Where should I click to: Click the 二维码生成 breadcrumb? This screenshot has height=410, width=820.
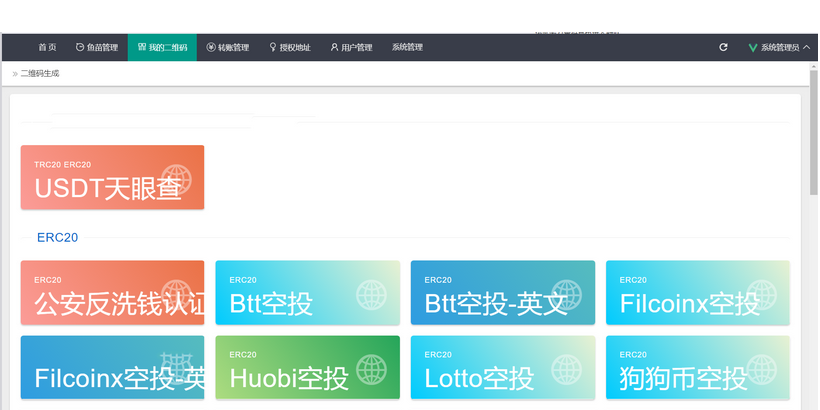pos(40,74)
